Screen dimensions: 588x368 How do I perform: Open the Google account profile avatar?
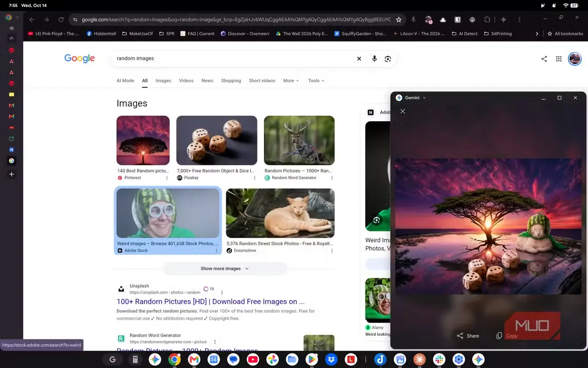(575, 59)
